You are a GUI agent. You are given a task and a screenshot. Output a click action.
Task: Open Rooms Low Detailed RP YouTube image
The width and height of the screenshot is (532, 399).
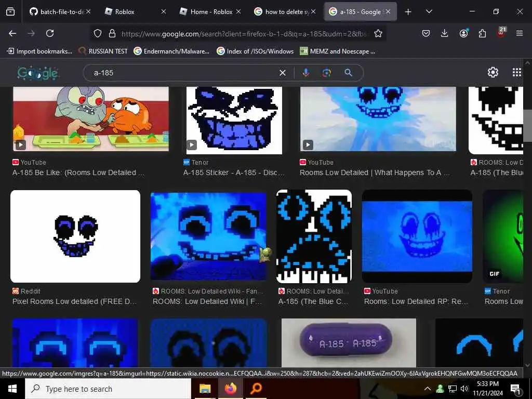[x=417, y=236]
